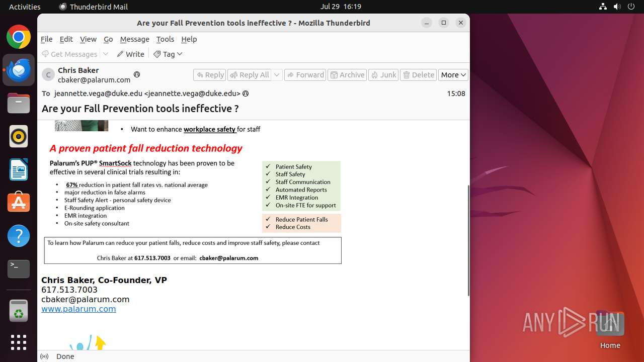
Task: Click phone number 617.513.7003 in signature
Action: tap(69, 290)
